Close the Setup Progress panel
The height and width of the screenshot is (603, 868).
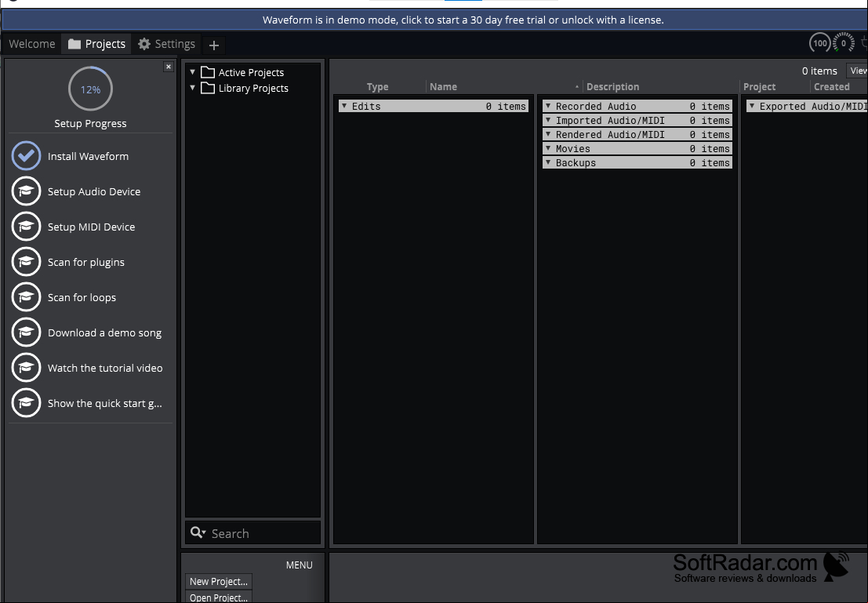pos(169,67)
